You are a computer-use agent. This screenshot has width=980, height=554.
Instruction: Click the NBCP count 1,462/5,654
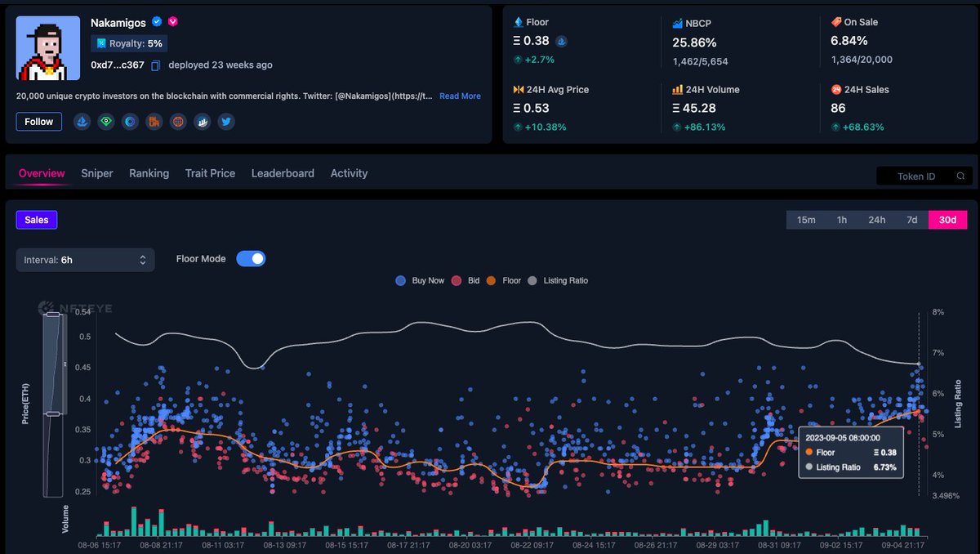(701, 61)
